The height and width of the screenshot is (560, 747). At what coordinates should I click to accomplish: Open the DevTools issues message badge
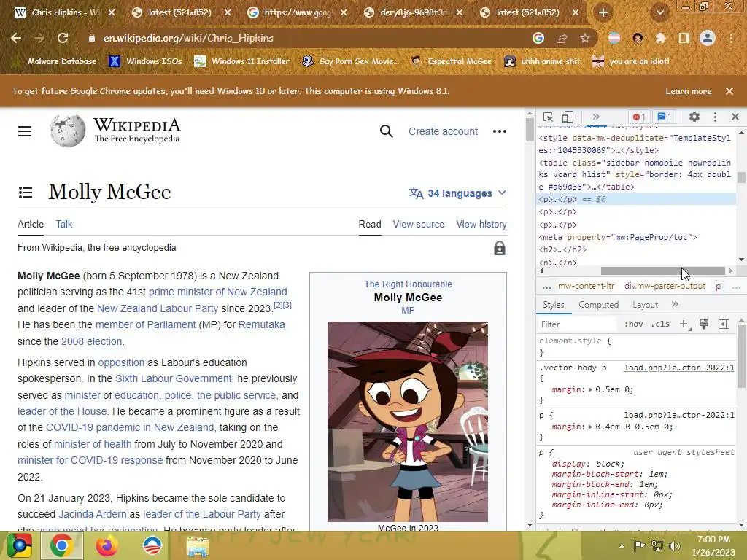click(x=664, y=117)
